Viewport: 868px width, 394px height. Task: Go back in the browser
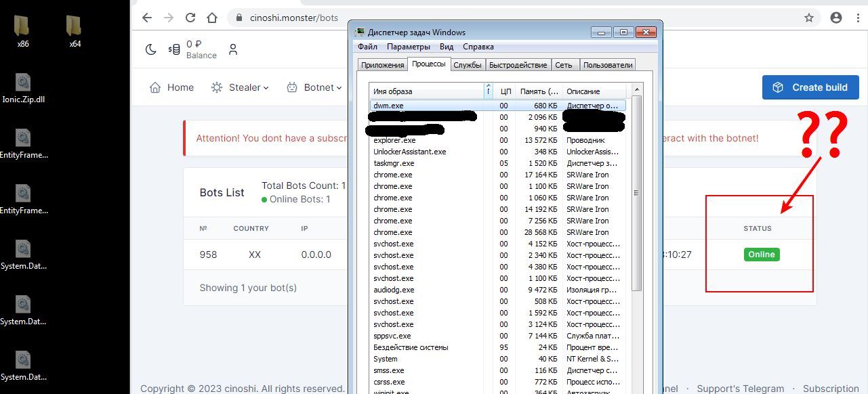(x=147, y=18)
